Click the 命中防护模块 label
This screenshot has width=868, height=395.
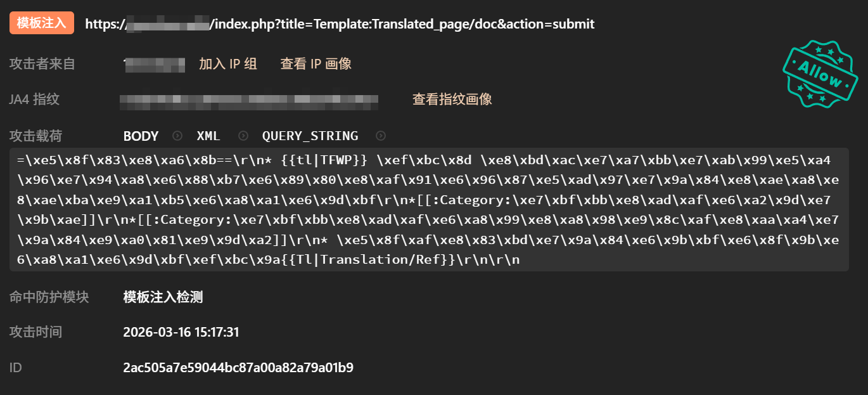point(49,297)
